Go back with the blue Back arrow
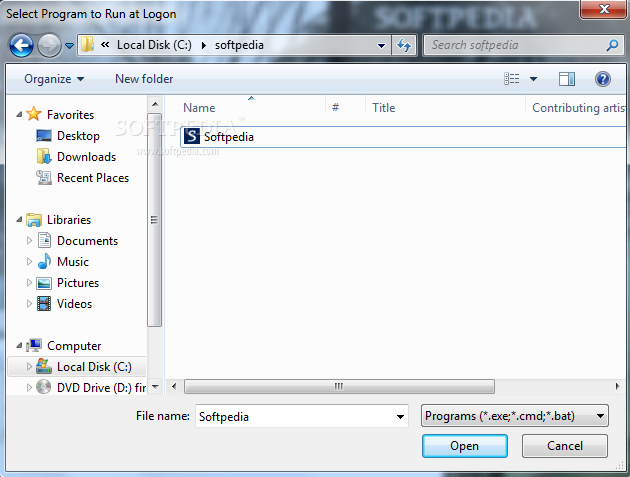 click(x=21, y=45)
